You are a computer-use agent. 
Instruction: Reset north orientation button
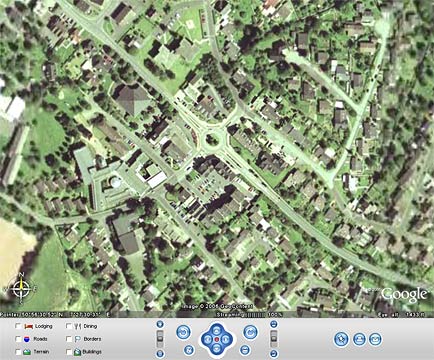[x=189, y=350]
